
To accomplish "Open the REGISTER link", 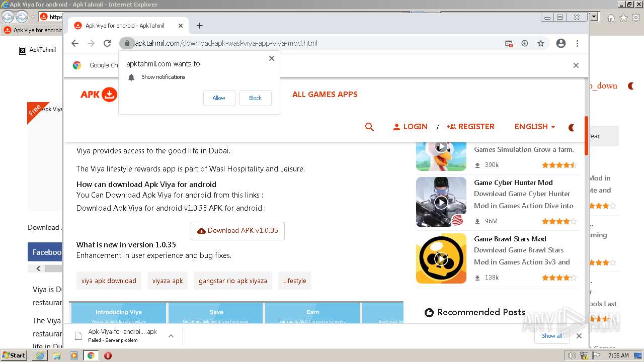I will 470,127.
